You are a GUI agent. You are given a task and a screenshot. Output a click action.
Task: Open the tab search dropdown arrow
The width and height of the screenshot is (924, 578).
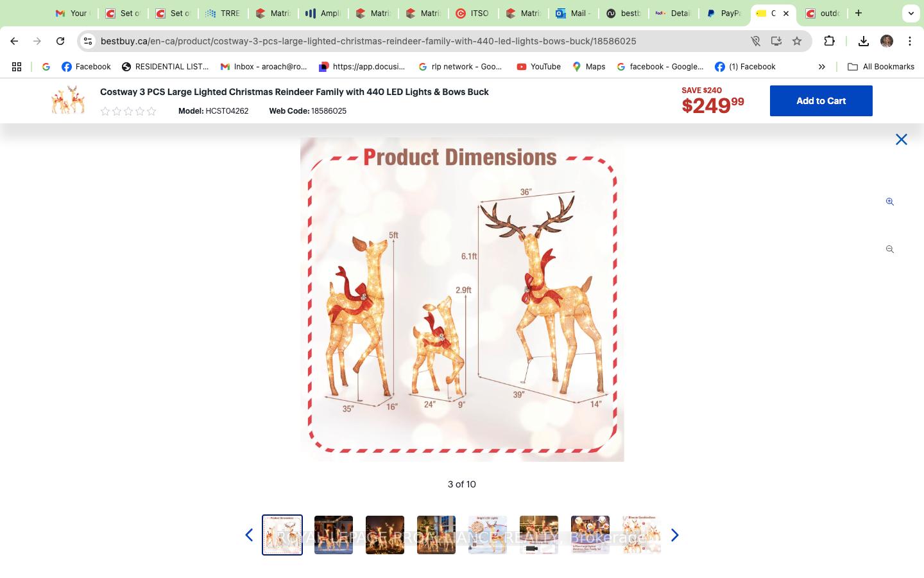(x=911, y=13)
